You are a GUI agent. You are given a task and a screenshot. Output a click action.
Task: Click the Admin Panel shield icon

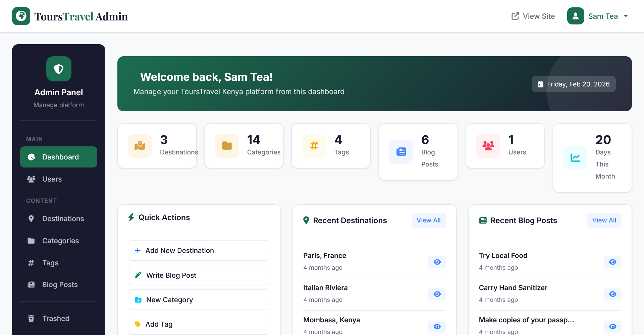coord(59,69)
